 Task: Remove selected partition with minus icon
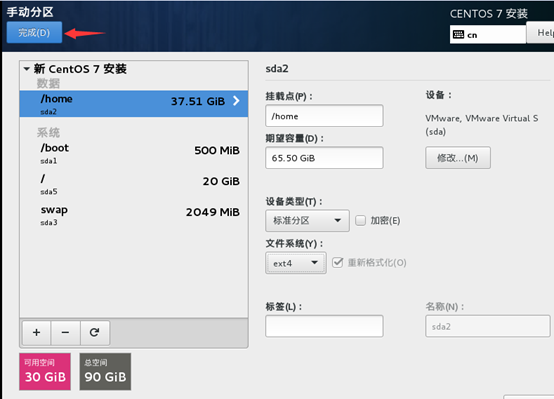(65, 333)
